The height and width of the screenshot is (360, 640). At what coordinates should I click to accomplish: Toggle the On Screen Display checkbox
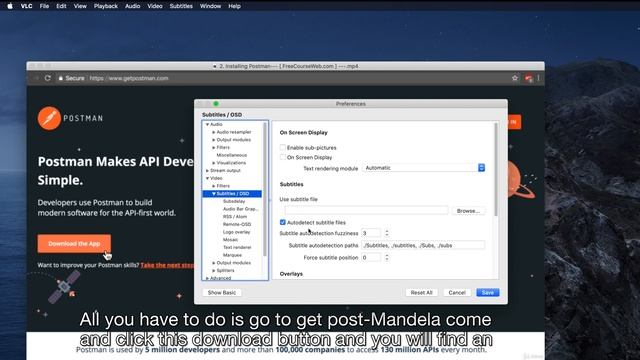[282, 157]
